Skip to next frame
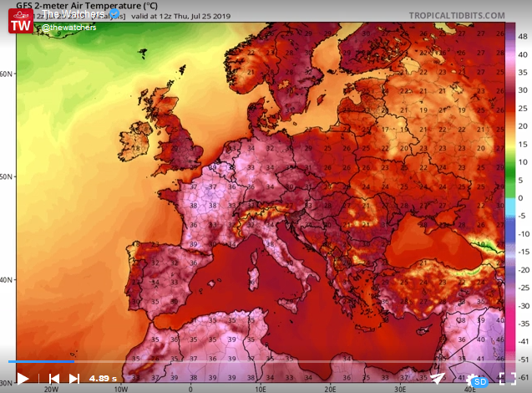Image resolution: width=532 pixels, height=393 pixels. click(x=74, y=379)
